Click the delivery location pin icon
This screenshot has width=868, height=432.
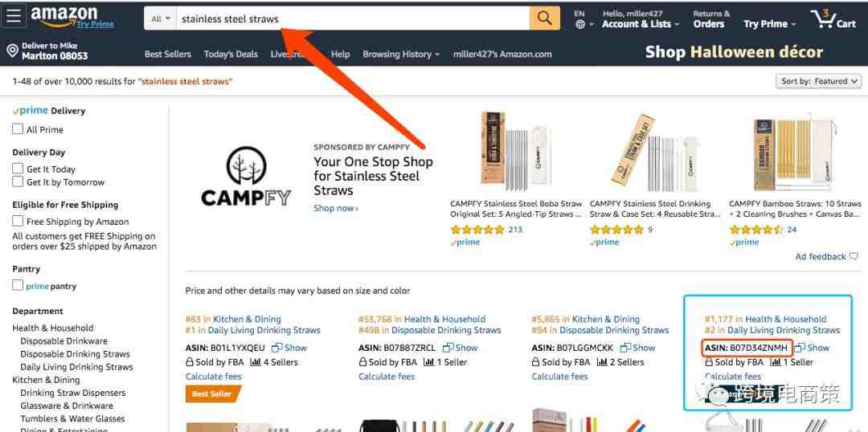[x=12, y=51]
